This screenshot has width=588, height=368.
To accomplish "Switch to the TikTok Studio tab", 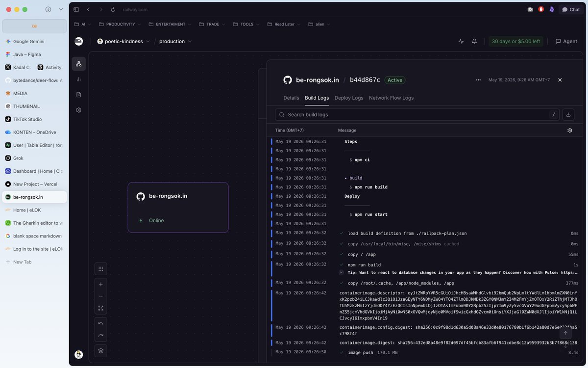I will 34,119.
